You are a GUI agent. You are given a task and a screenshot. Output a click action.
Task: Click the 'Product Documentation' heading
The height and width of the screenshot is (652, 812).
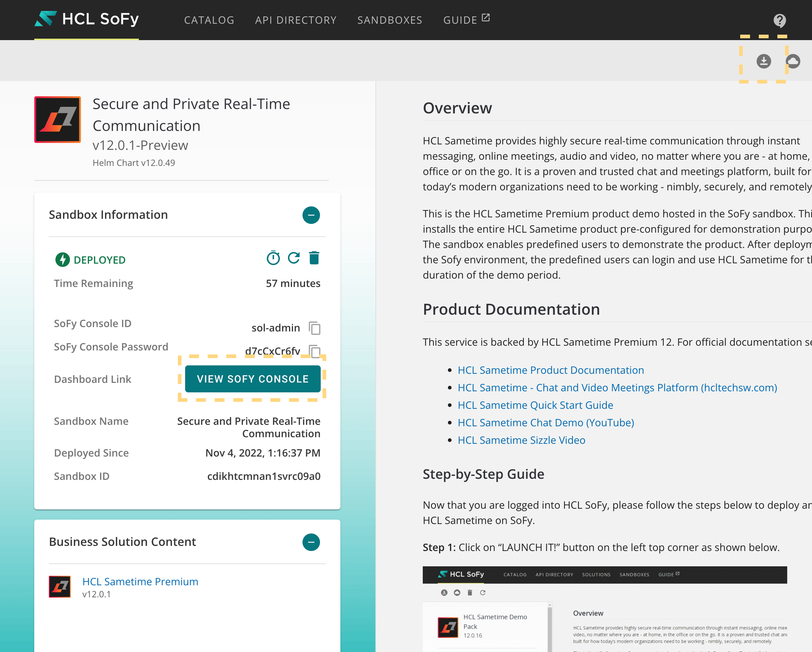(x=511, y=310)
